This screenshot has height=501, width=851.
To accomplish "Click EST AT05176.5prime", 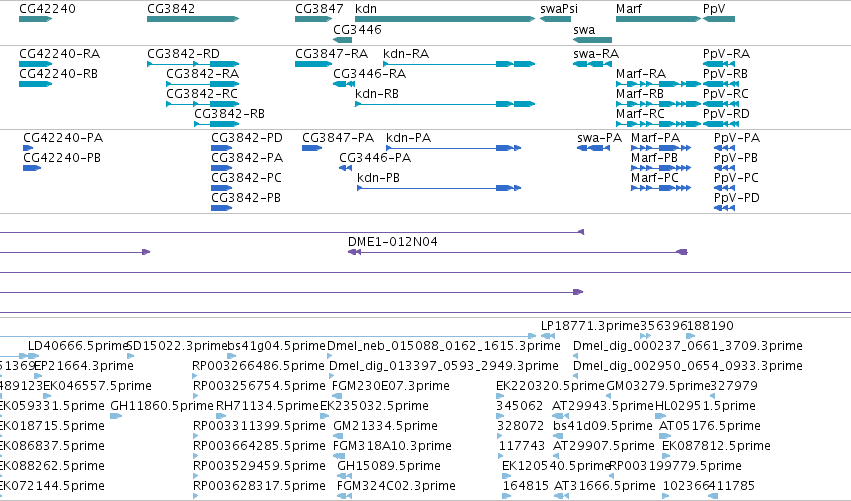I will tap(665, 436).
